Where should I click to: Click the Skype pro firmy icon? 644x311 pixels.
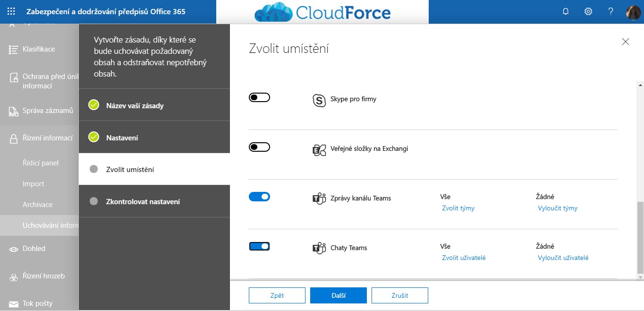[x=320, y=100]
